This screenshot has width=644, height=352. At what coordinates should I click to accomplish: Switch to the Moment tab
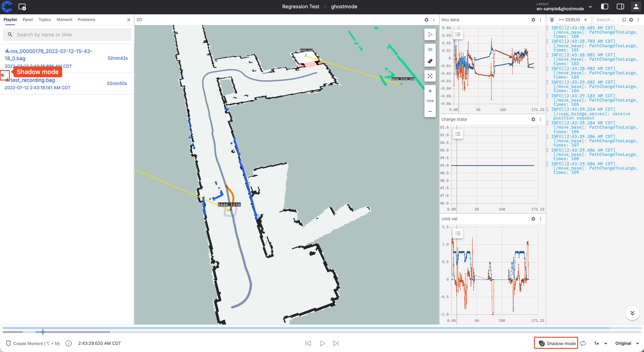click(x=64, y=19)
